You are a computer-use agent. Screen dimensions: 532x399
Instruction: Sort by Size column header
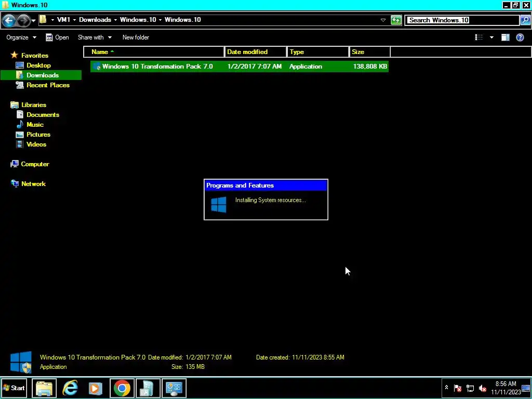370,52
